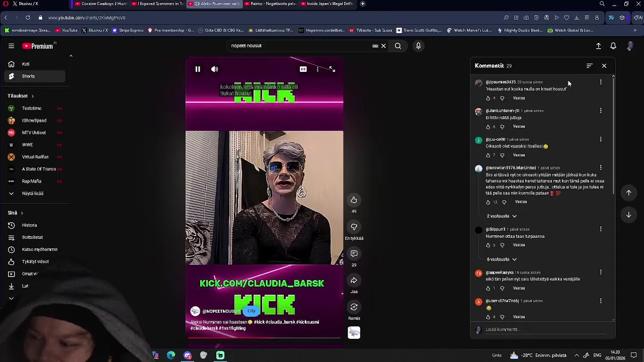Open the @NOPEETNOUSUT channel name
644x362 pixels.
(x=221, y=312)
